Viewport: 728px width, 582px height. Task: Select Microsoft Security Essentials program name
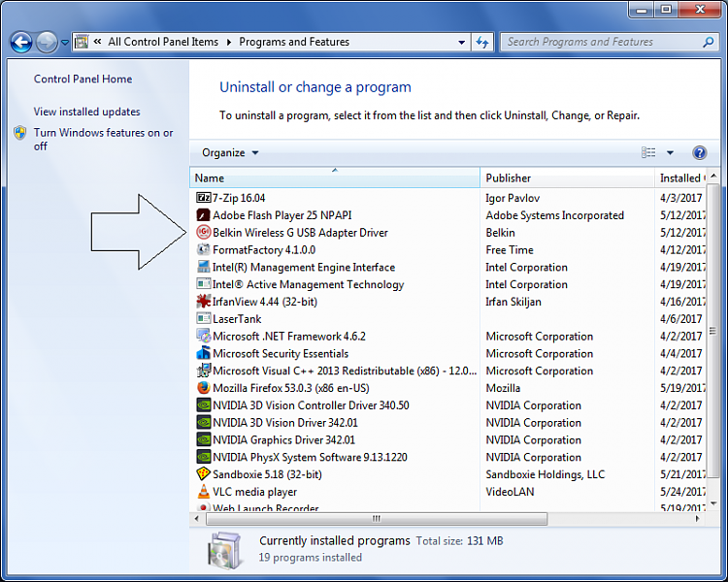point(281,354)
